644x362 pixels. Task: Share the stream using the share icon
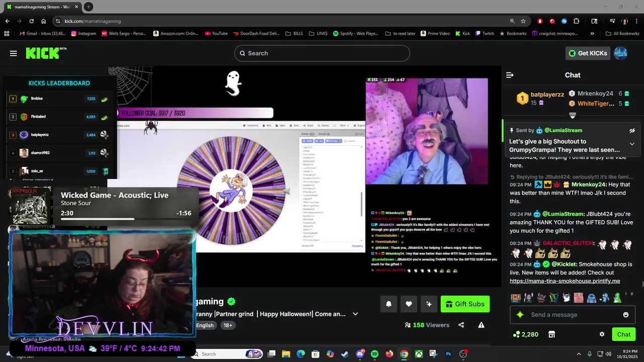461,325
